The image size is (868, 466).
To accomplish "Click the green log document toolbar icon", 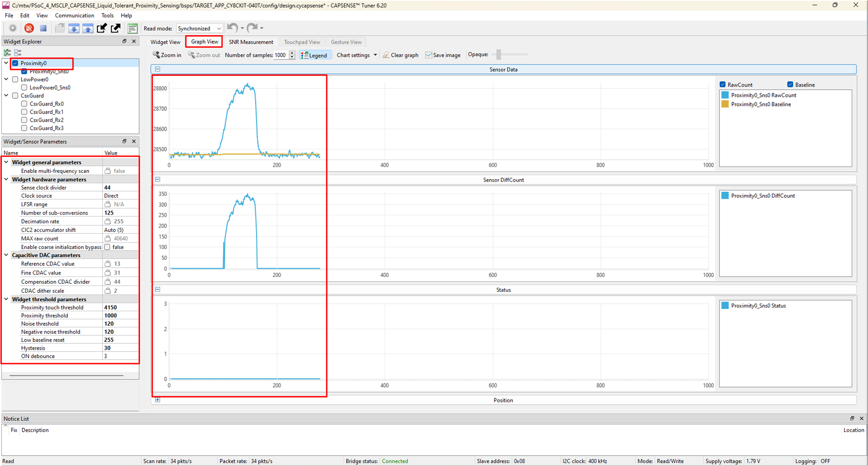I will pyautogui.click(x=132, y=28).
